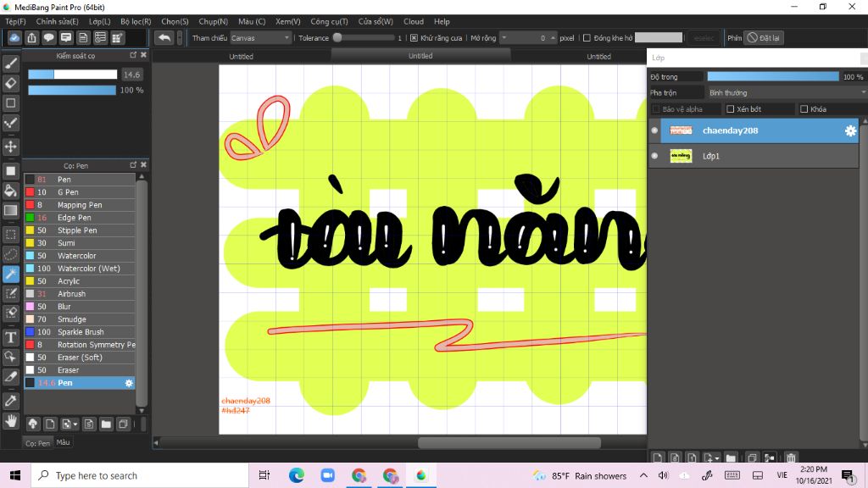Select the Airbrush brush
This screenshot has width=868, height=488.
pos(80,294)
